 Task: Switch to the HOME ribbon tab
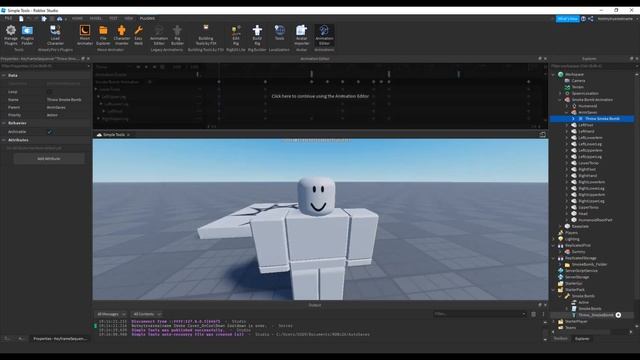77,18
